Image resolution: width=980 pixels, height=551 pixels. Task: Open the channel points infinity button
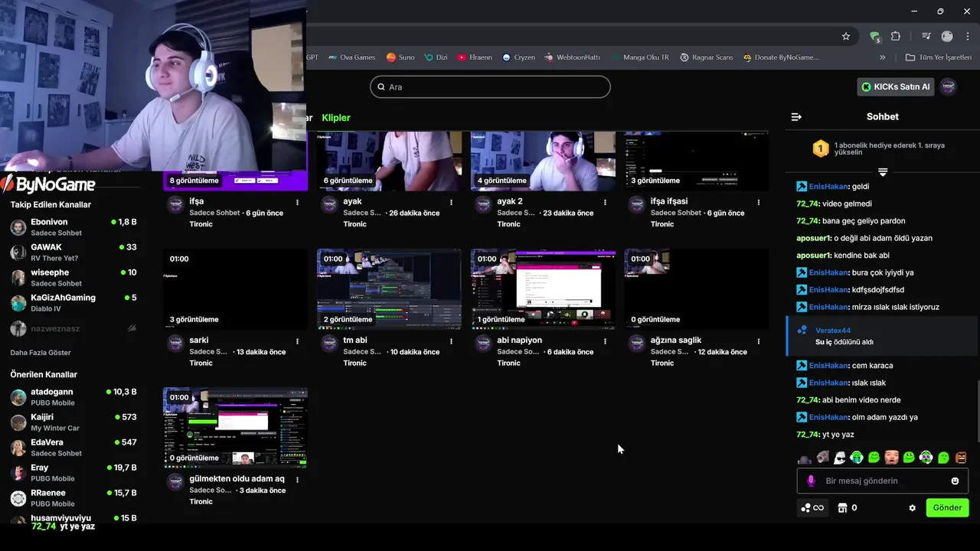point(812,507)
